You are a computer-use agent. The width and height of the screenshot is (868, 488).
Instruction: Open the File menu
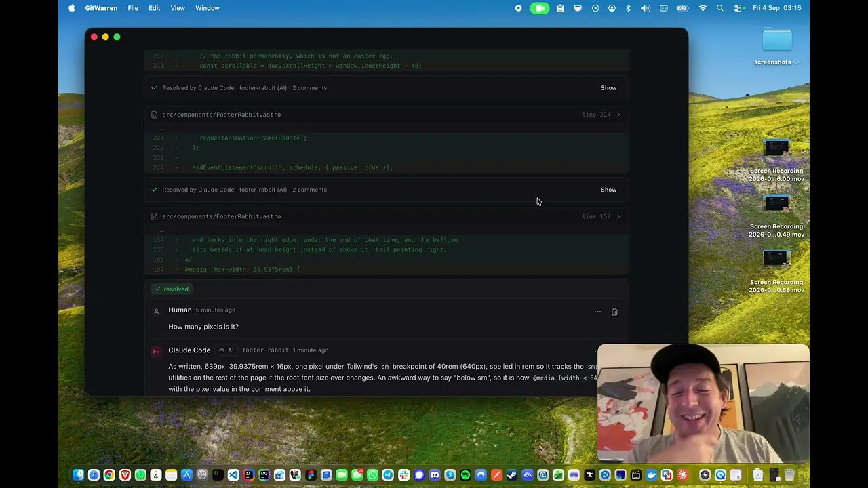(133, 8)
